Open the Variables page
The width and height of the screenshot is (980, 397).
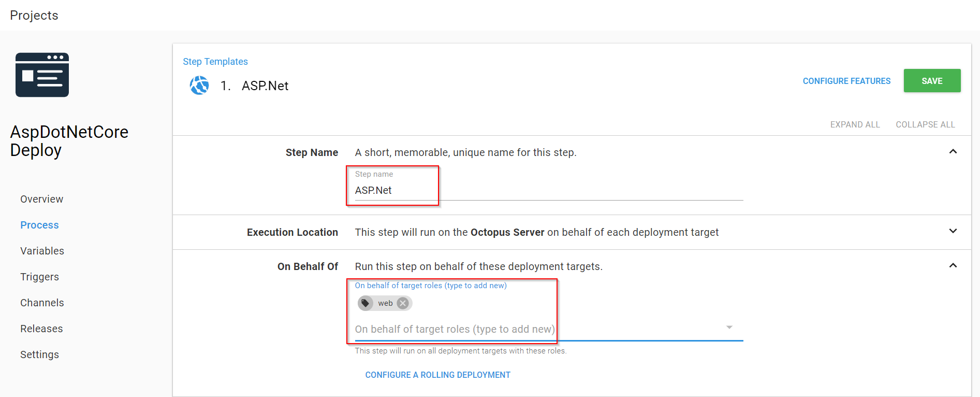42,251
